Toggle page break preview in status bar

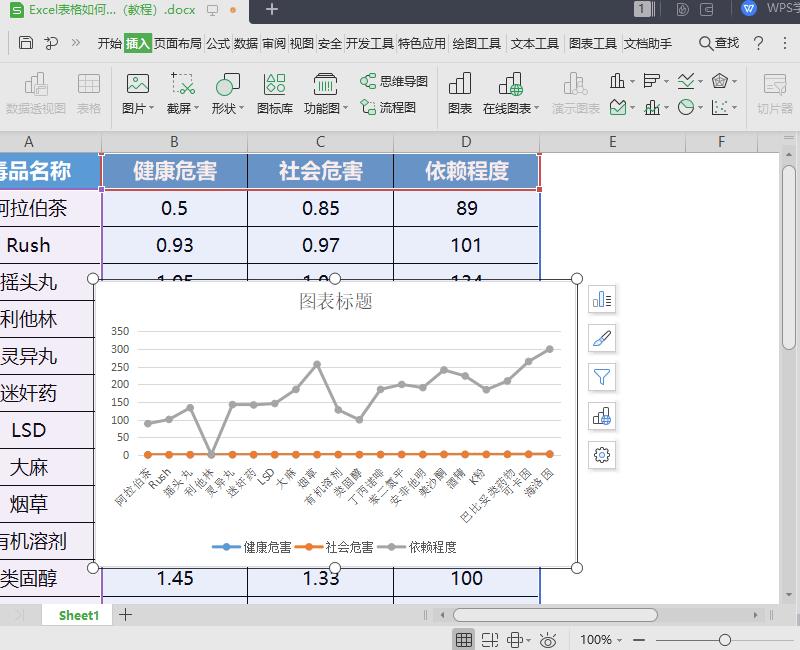(x=489, y=639)
